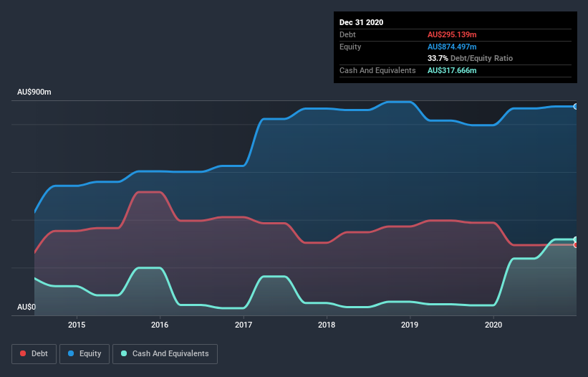Click the teal Cash legend dot
Screen dimensions: 588x377
[124, 353]
